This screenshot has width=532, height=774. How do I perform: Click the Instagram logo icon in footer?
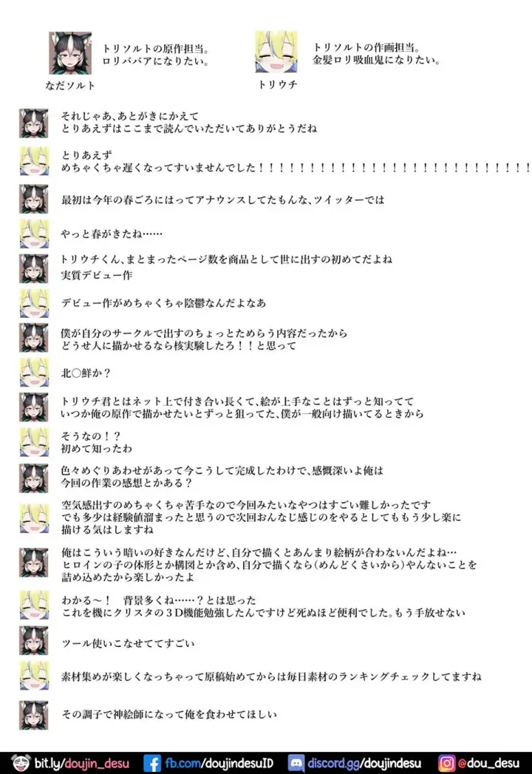tap(446, 763)
